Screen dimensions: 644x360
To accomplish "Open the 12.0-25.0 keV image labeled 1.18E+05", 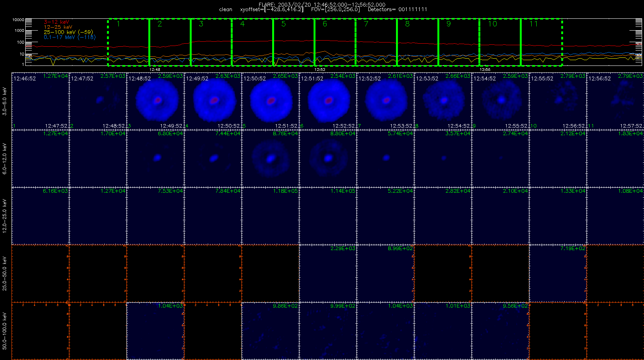I will click(x=271, y=216).
